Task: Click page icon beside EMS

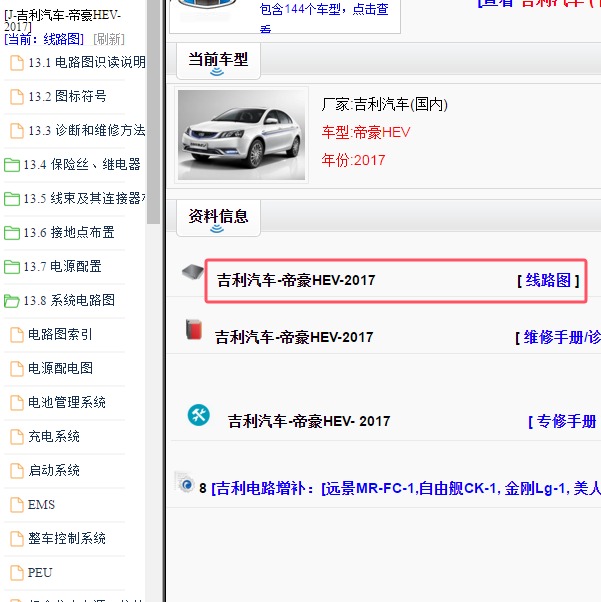Action: click(x=17, y=505)
